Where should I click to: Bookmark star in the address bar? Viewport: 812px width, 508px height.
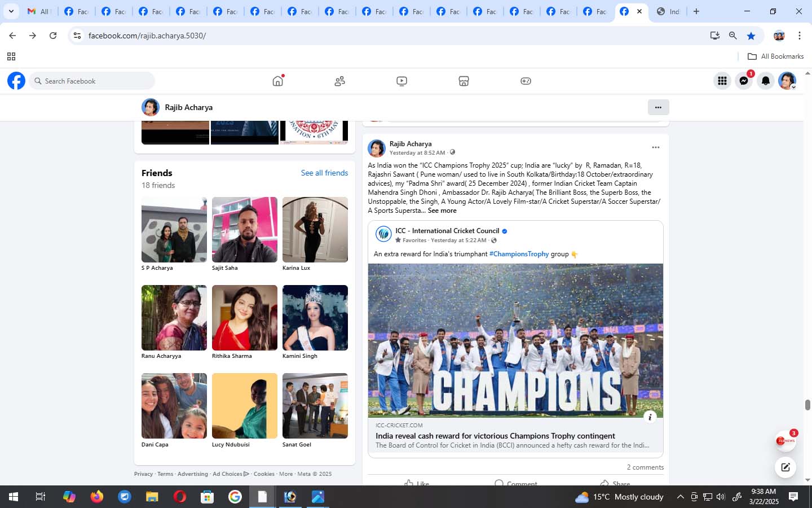[751, 36]
